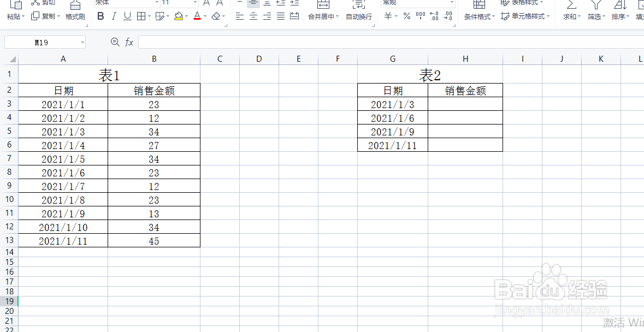The width and height of the screenshot is (644, 332).
Task: Toggle Wrap Text (自动换行)
Action: pyautogui.click(x=358, y=11)
